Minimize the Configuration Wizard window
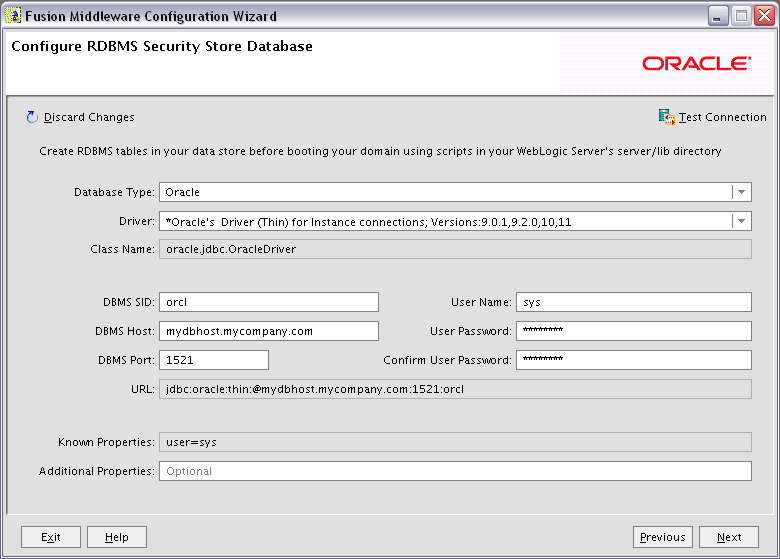This screenshot has width=780, height=559. [x=718, y=16]
